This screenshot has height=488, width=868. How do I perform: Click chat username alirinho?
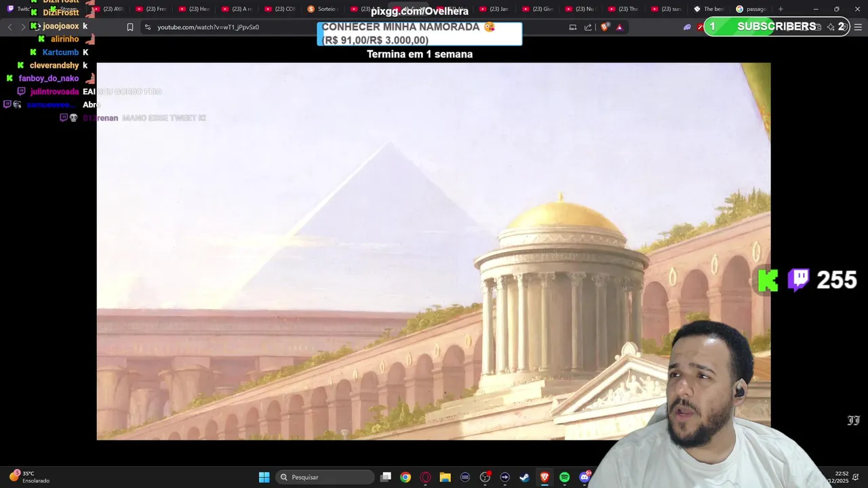(65, 39)
